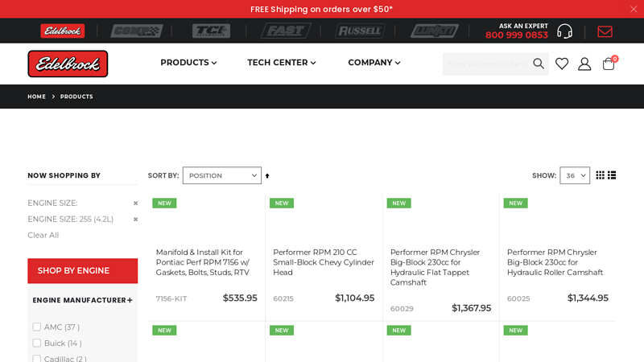The height and width of the screenshot is (362, 644).
Task: Open the Sort By Position dropdown
Action: [x=222, y=175]
